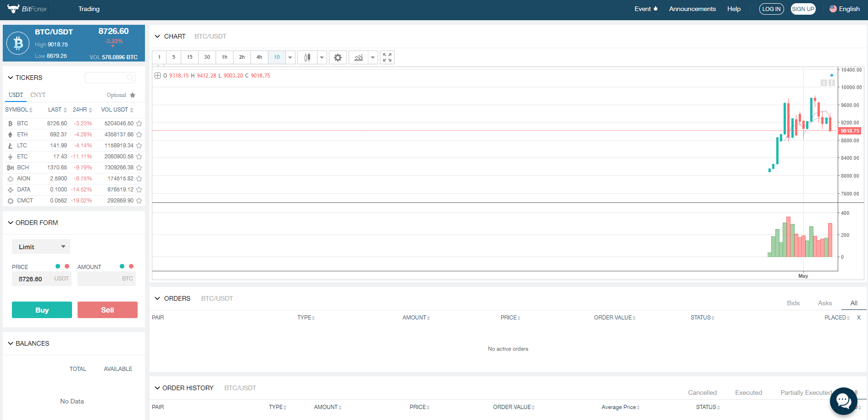
Task: Click the SIGN UP button
Action: click(803, 9)
